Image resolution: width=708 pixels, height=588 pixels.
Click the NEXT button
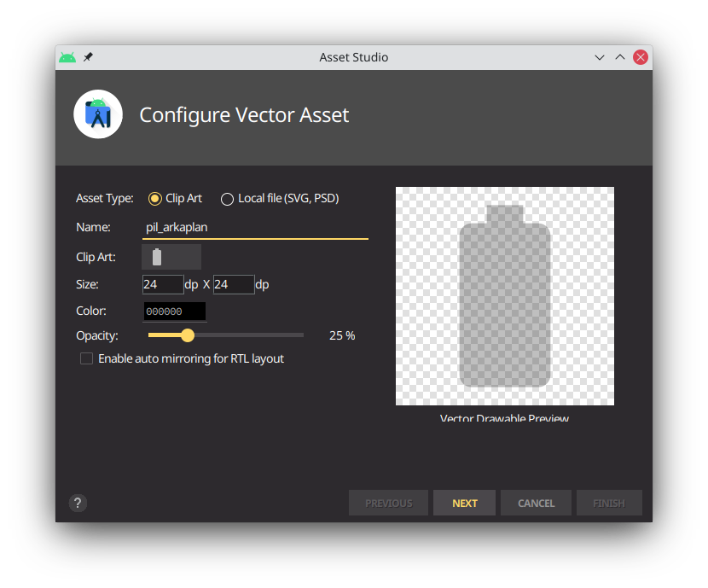465,503
